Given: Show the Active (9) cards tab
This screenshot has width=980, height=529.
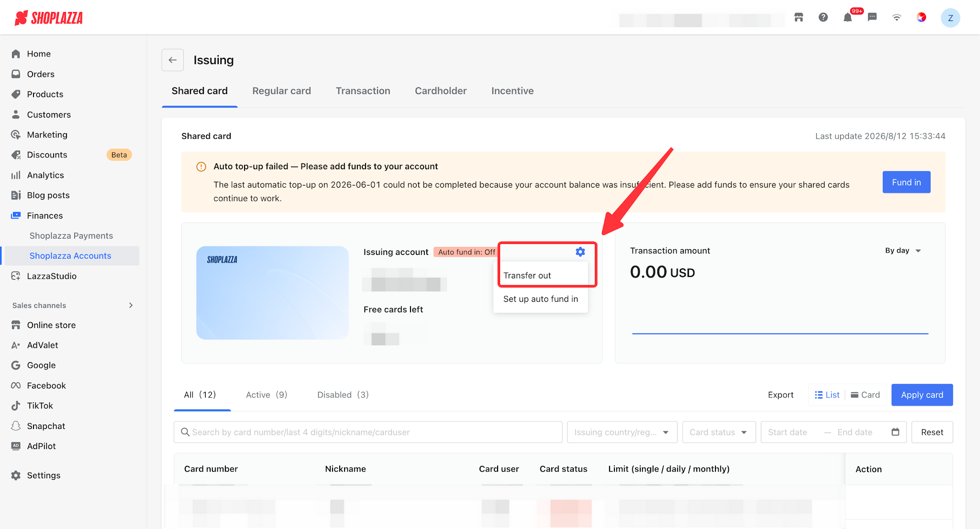Looking at the screenshot, I should coord(267,395).
